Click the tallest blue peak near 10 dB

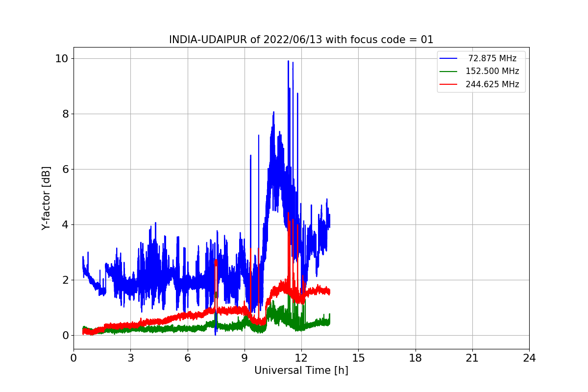(288, 62)
